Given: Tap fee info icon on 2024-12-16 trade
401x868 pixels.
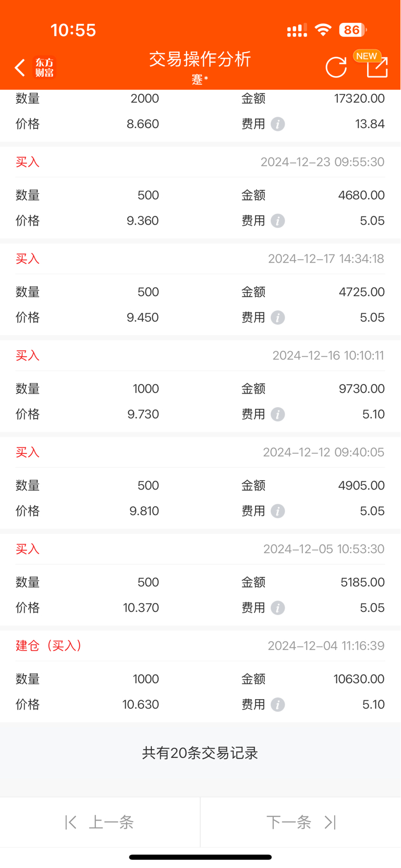Looking at the screenshot, I should tap(278, 414).
